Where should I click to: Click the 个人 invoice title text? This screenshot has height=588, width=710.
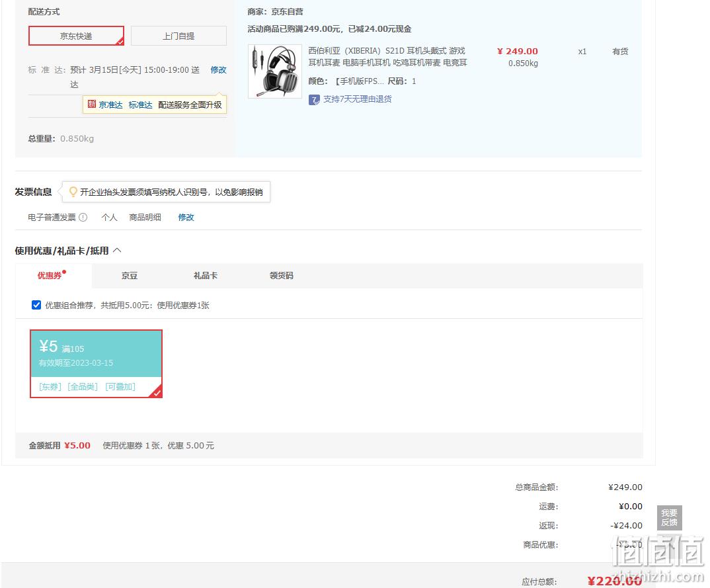coord(110,218)
